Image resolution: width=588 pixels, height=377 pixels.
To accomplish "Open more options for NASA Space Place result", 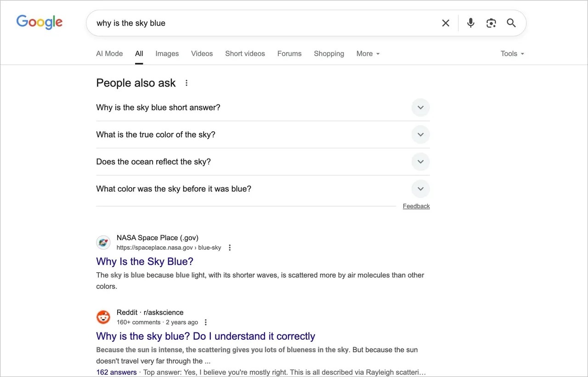I will coord(230,248).
